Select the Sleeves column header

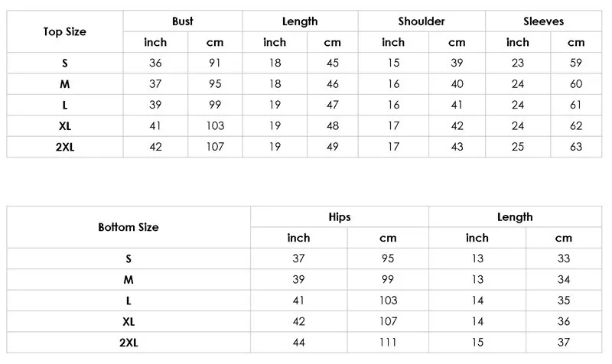(543, 21)
